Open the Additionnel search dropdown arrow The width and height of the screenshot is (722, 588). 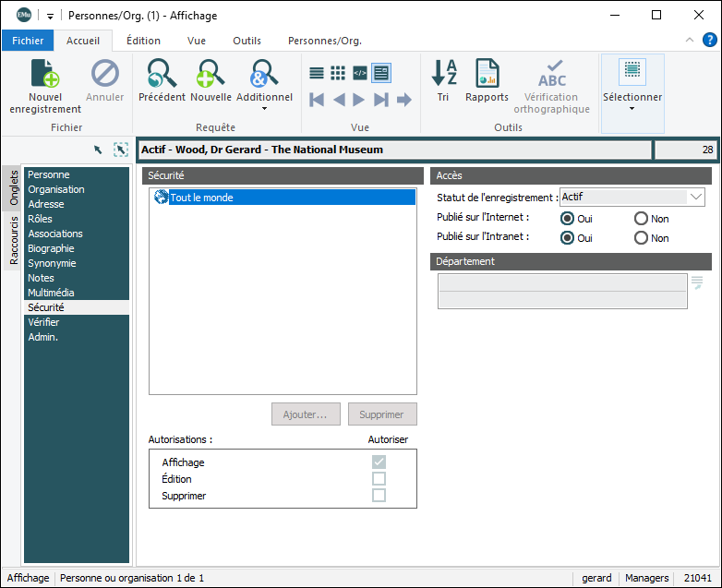pos(264,108)
